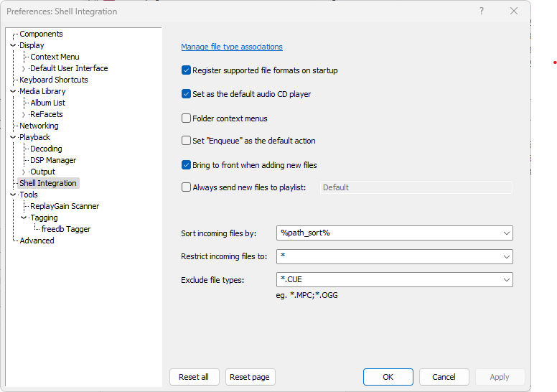Select ReplayGain Scanner under Tools
557x392 pixels.
click(x=65, y=206)
